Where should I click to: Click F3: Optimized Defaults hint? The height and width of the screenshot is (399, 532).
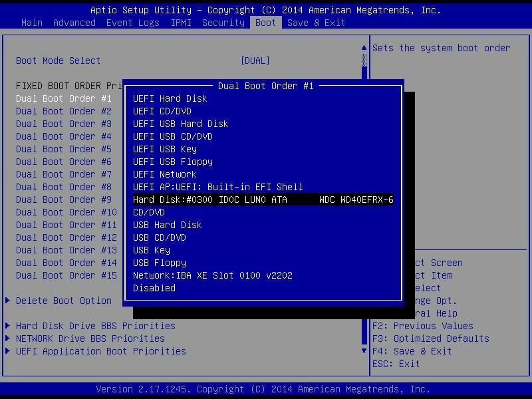431,338
